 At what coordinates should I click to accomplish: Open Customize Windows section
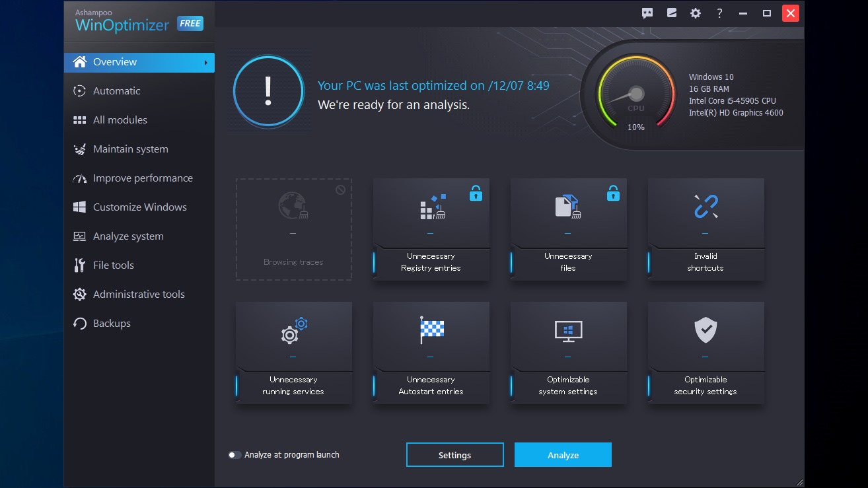click(x=139, y=207)
